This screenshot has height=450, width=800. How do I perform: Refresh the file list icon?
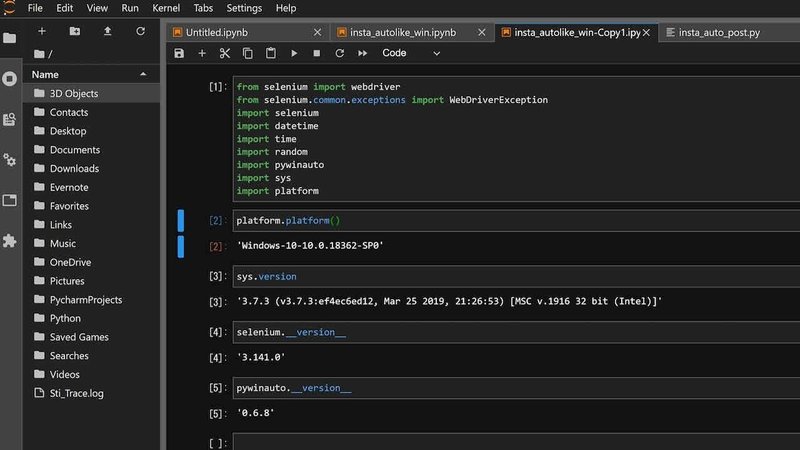coord(140,32)
